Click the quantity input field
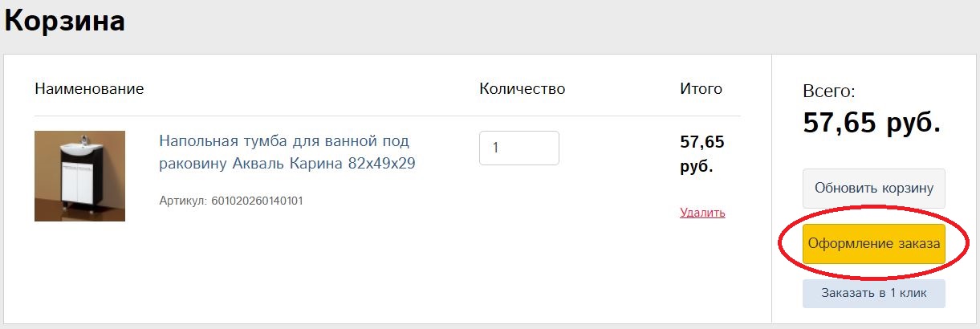The image size is (980, 329). pos(518,148)
